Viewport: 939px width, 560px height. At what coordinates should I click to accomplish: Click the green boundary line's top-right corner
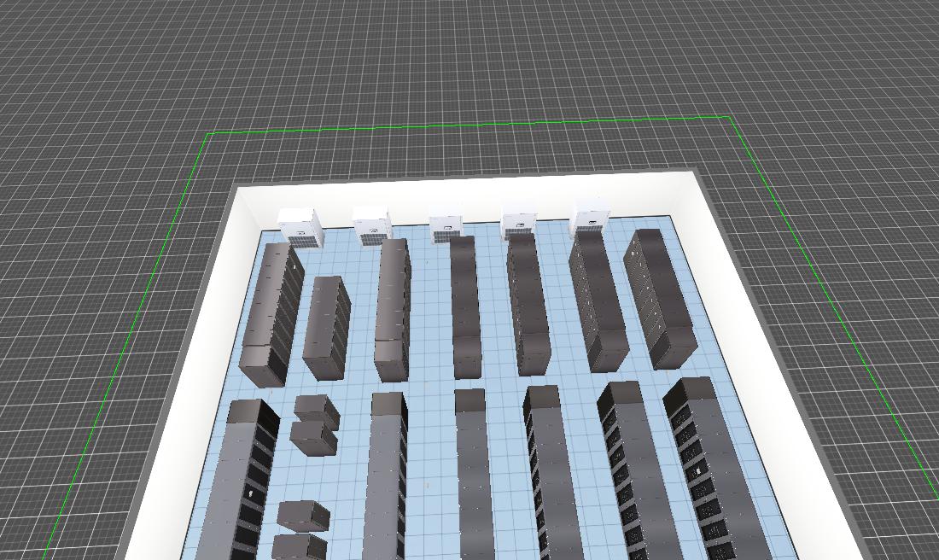[x=730, y=117]
